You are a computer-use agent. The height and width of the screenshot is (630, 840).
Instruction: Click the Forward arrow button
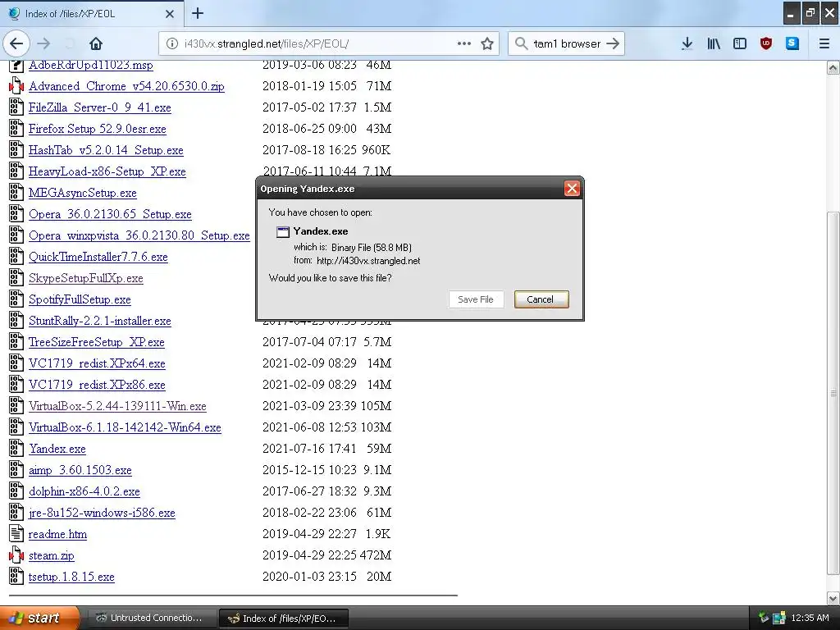click(x=43, y=43)
